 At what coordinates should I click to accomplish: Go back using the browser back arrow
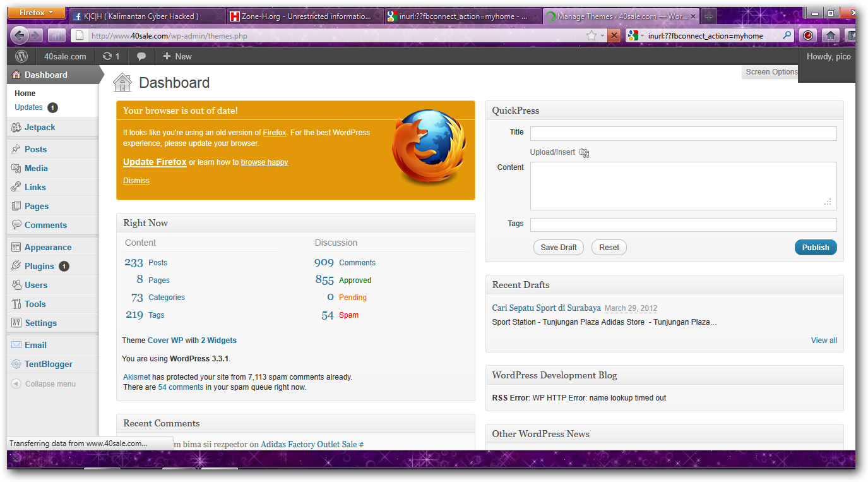20,35
